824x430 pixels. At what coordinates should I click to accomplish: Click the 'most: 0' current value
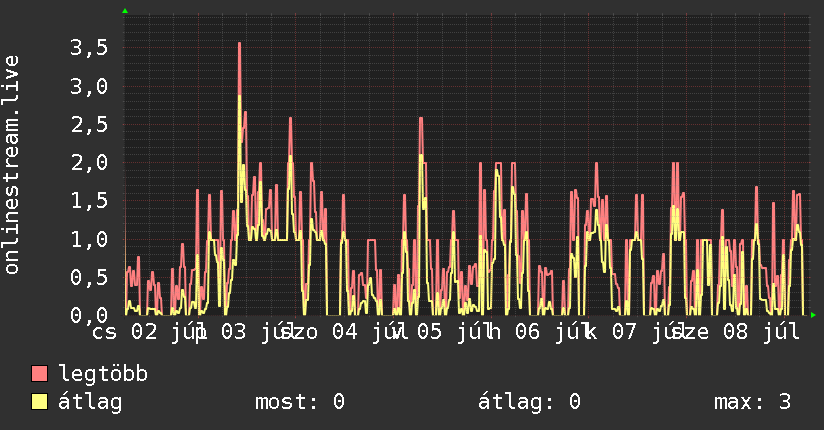coord(300,402)
